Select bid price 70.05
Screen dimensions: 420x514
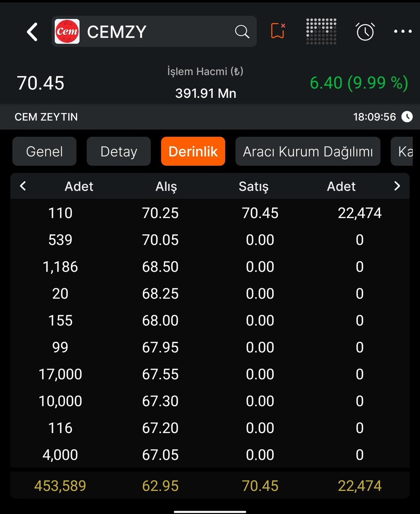click(x=160, y=240)
